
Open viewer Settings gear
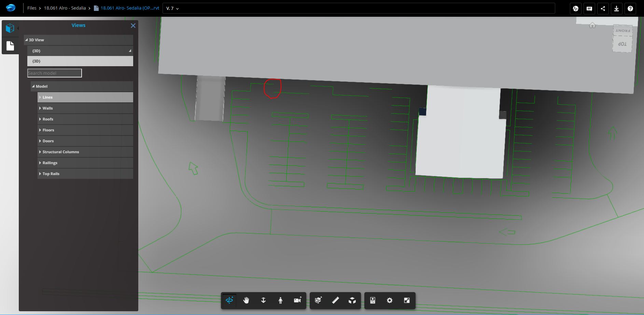pyautogui.click(x=389, y=300)
